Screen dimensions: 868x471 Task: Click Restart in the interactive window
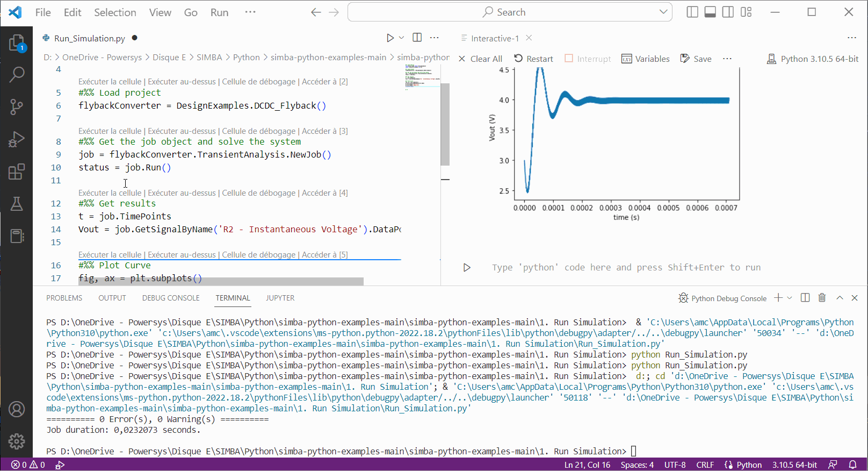(x=533, y=59)
